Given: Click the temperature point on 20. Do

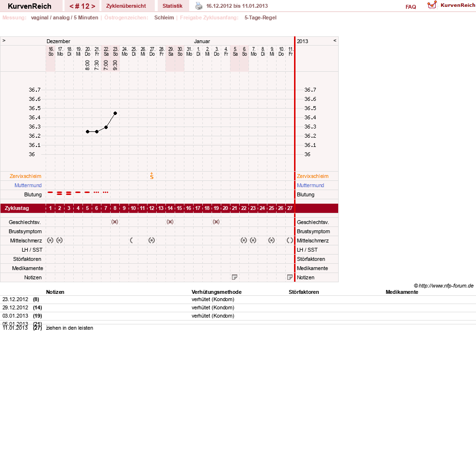Looking at the screenshot, I should 87,132.
